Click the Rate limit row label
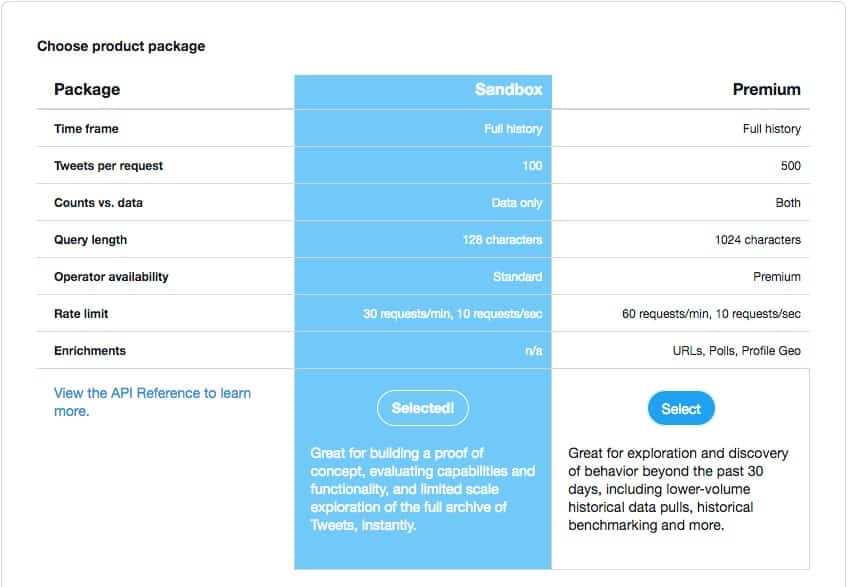The image size is (854, 587). (x=84, y=313)
